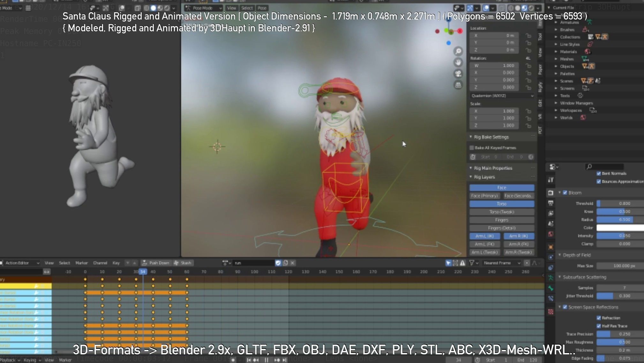Open the Select menu in viewport header

247,8
